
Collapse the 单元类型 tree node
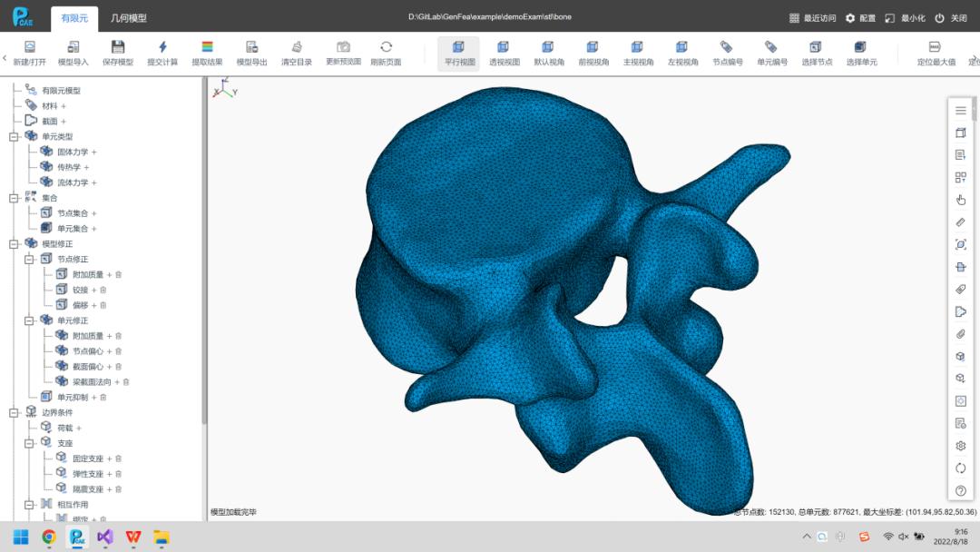(x=14, y=136)
